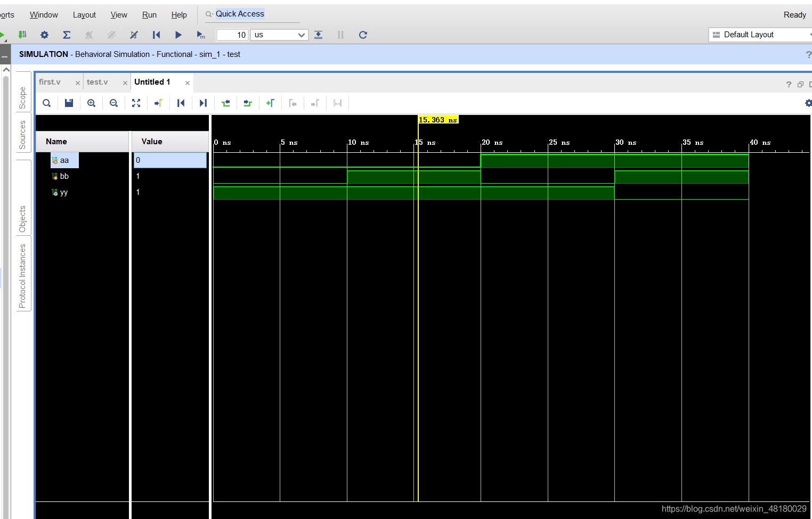Click the Step simulation icon
The height and width of the screenshot is (519, 812).
(x=318, y=35)
